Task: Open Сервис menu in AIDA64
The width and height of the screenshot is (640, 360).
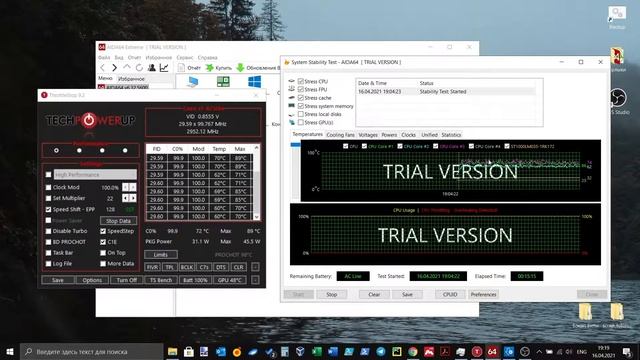Action: tap(185, 58)
